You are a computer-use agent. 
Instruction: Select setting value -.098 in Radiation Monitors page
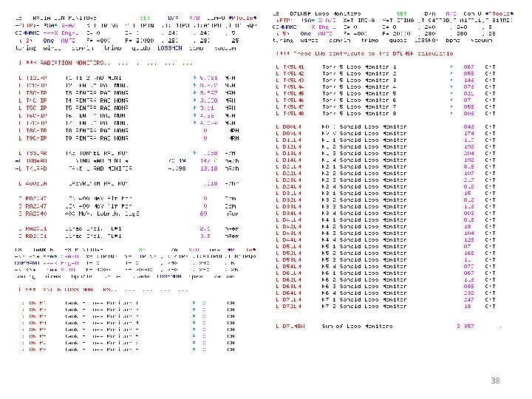[177, 168]
